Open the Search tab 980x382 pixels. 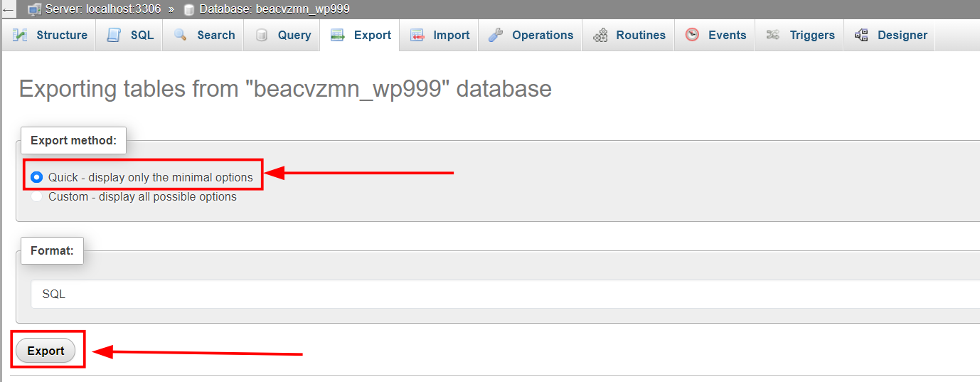point(203,35)
